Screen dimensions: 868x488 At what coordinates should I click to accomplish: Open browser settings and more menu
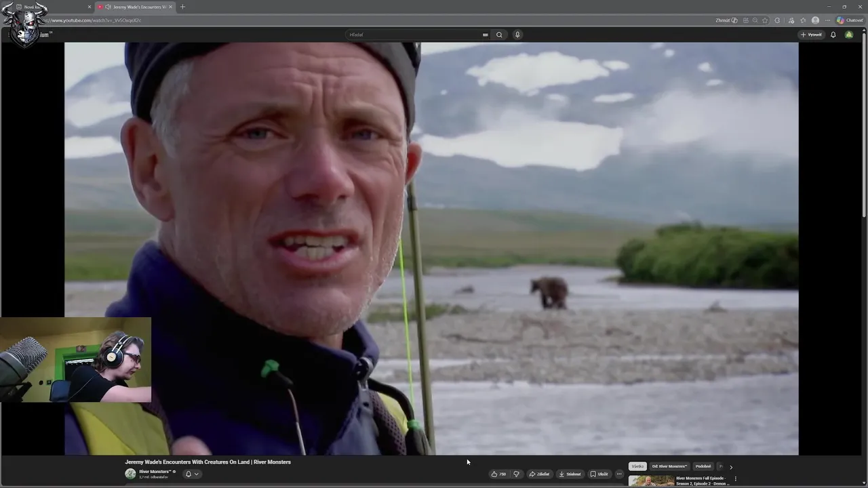[x=827, y=20]
